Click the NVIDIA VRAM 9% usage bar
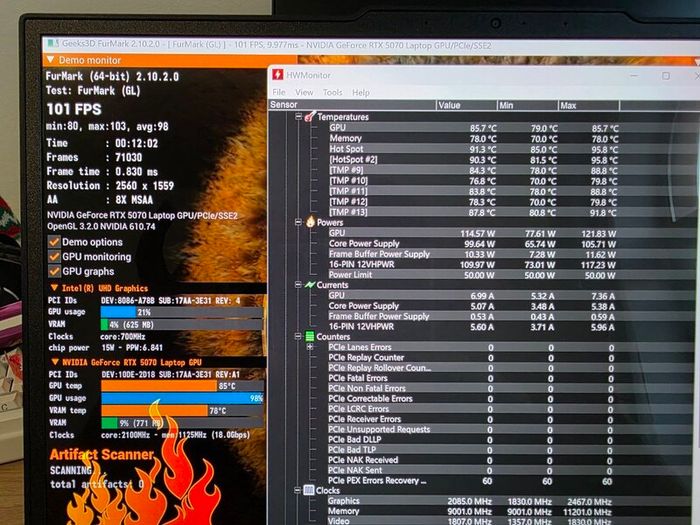700x525 pixels. click(182, 422)
